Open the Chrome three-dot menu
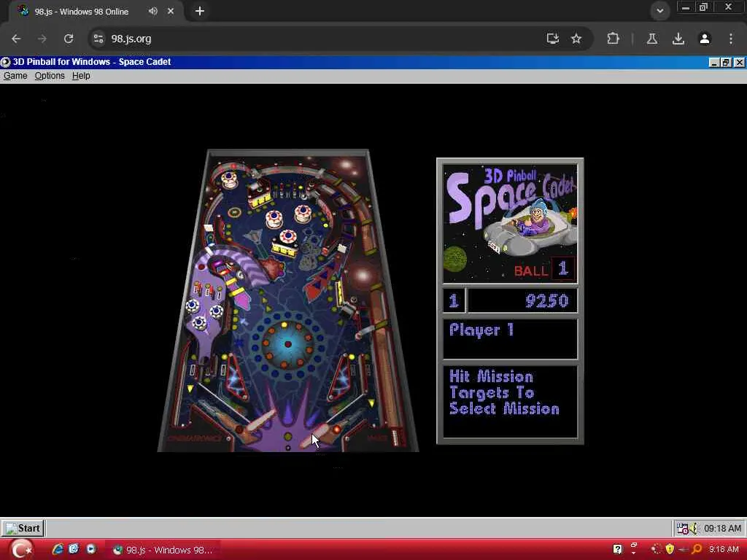The width and height of the screenshot is (747, 560). [x=731, y=39]
